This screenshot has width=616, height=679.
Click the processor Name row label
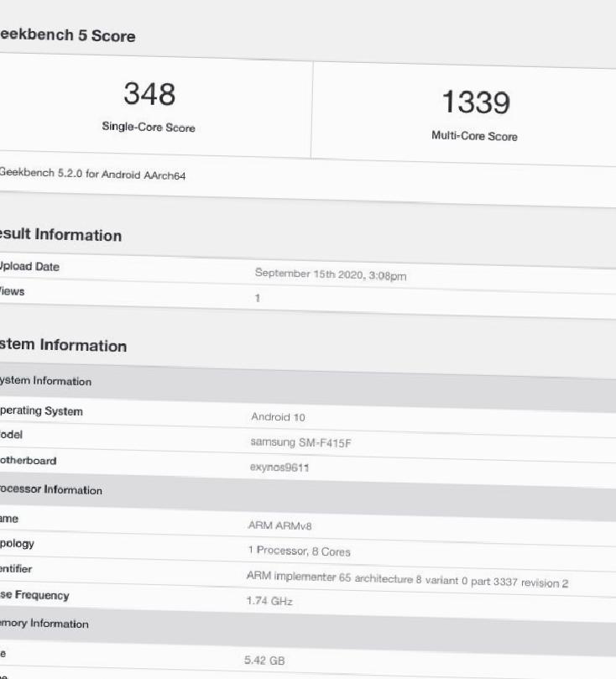(x=9, y=519)
